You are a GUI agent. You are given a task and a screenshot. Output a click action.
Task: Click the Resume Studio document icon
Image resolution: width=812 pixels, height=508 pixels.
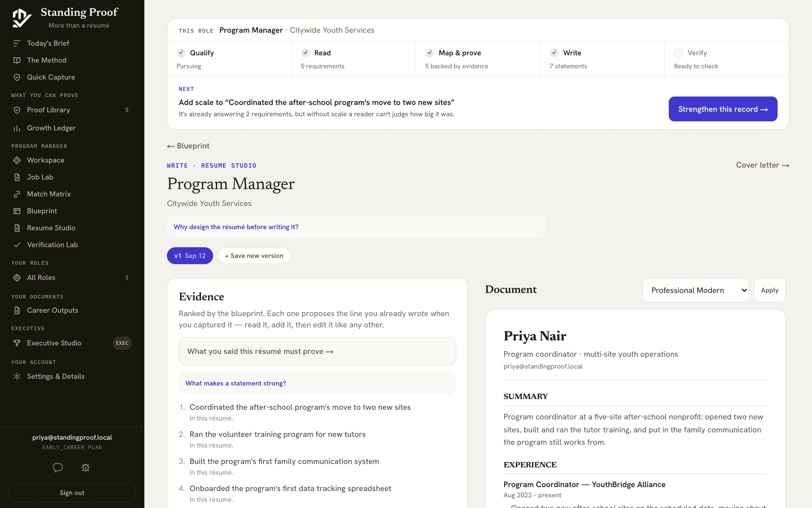click(x=17, y=228)
